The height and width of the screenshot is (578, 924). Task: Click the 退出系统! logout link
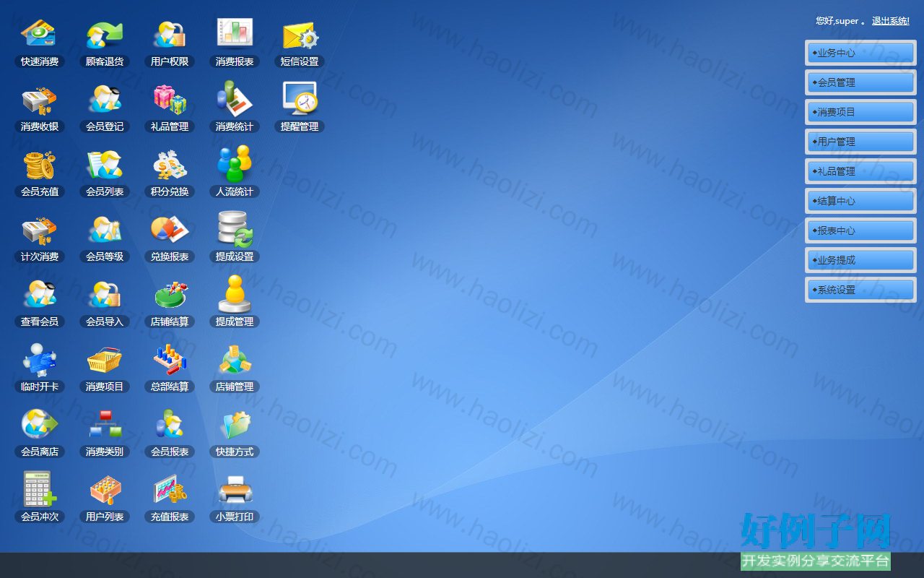891,21
